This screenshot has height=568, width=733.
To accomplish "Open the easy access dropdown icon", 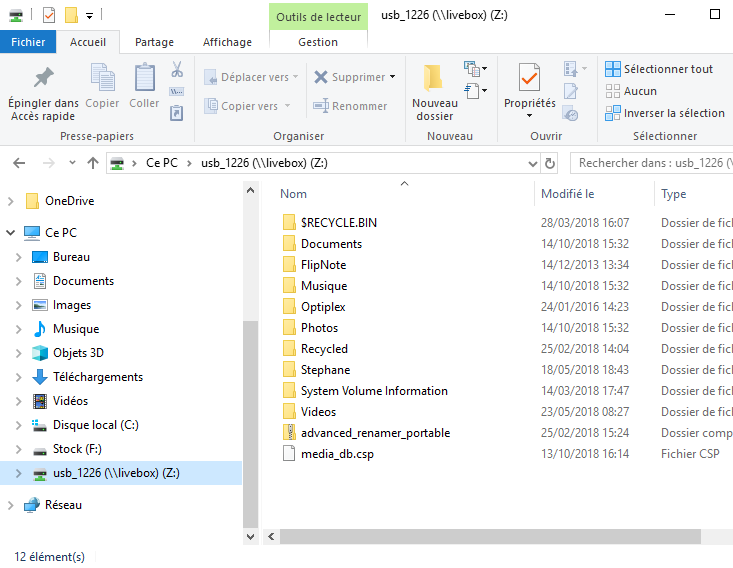I will point(475,91).
